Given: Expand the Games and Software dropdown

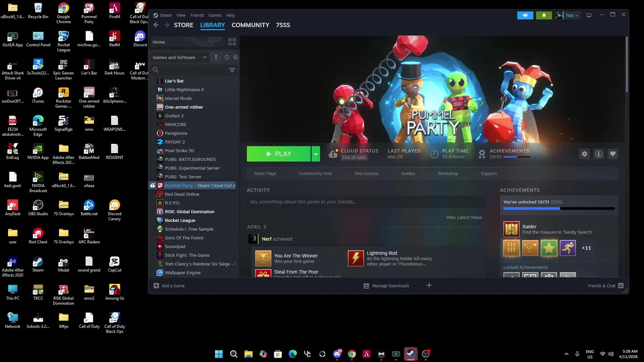Looking at the screenshot, I should click(x=180, y=57).
